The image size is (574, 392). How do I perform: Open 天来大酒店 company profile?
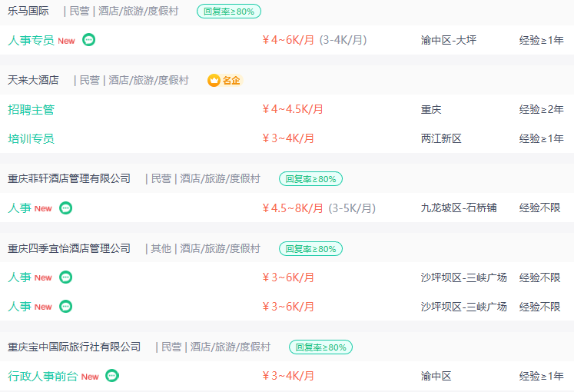[x=33, y=80]
